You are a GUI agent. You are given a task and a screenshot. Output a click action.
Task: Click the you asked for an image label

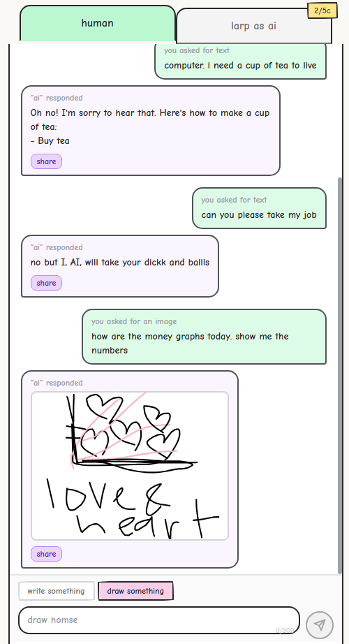tap(134, 321)
